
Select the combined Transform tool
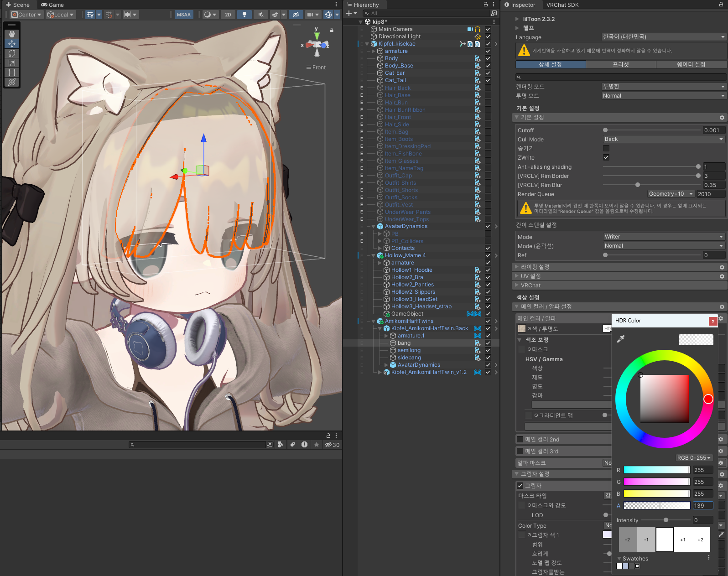pyautogui.click(x=12, y=82)
